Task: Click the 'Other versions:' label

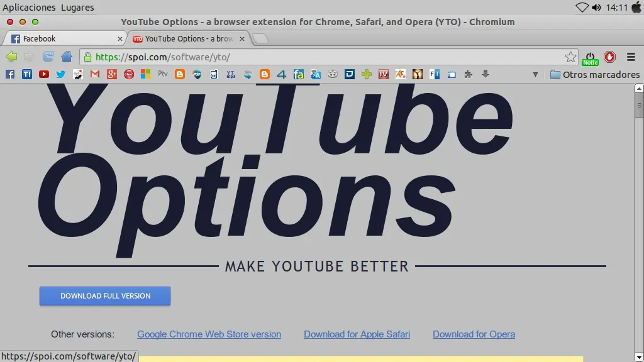Action: [82, 334]
